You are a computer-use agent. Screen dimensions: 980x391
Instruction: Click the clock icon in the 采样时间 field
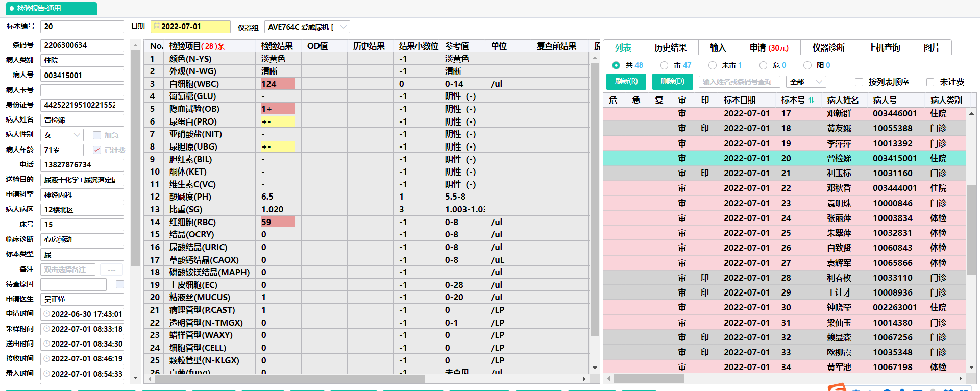tap(46, 329)
